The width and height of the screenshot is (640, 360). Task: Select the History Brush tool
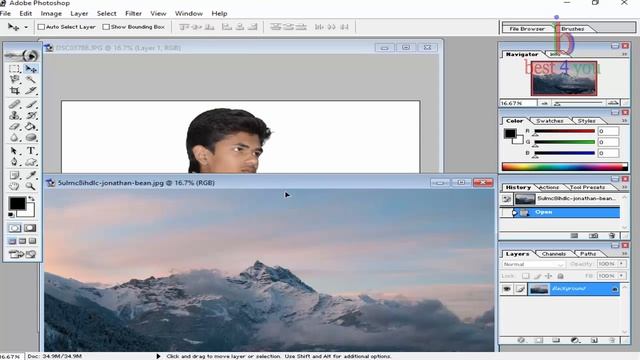pos(31,116)
